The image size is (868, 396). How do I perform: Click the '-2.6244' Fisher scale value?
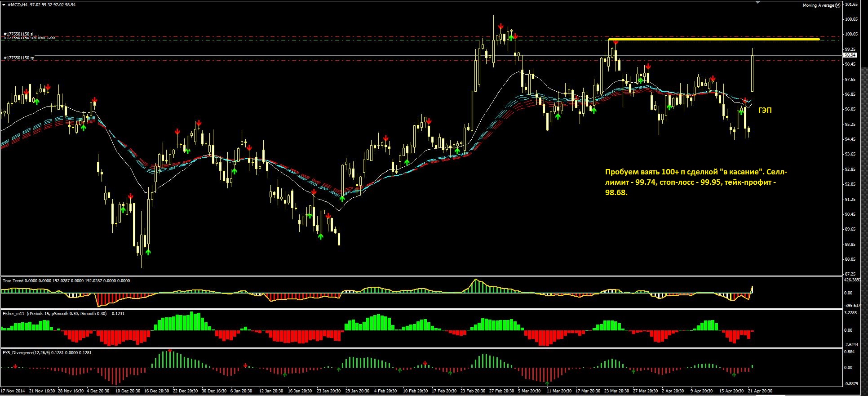851,345
